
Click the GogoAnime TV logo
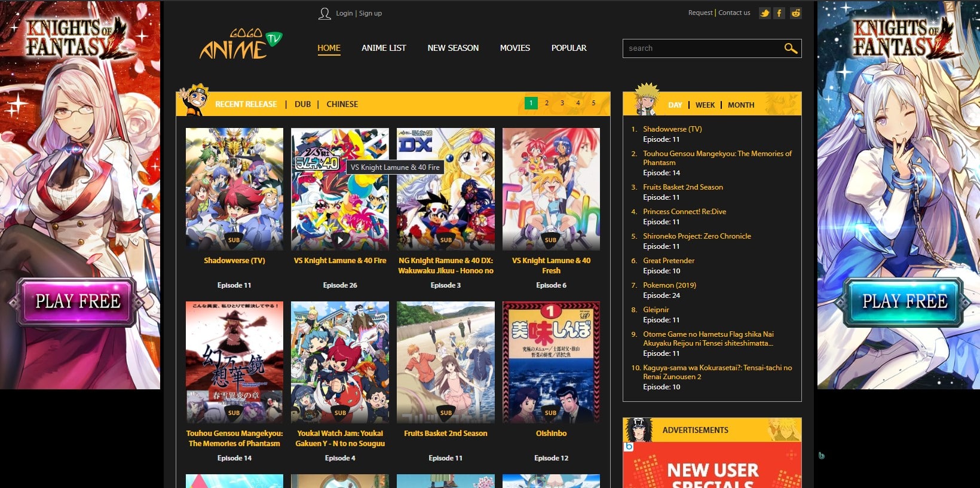point(240,44)
